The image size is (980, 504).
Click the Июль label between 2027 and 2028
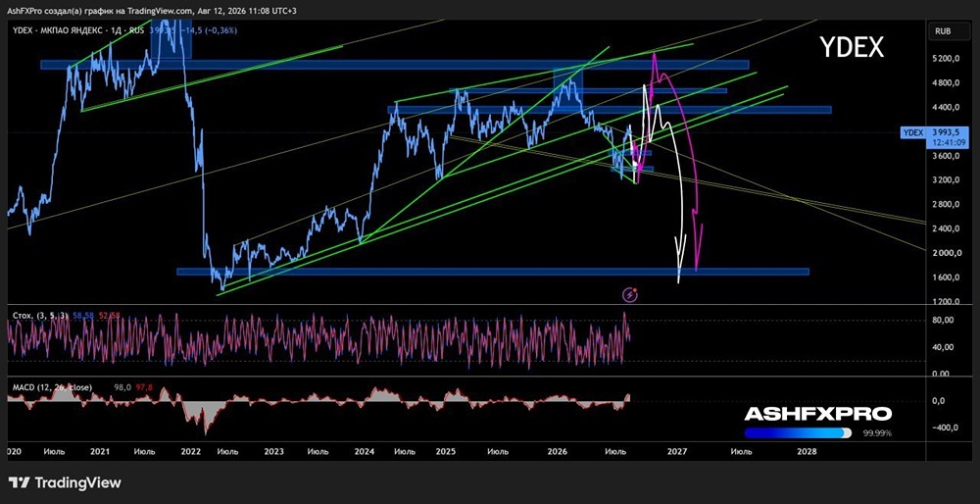(741, 451)
